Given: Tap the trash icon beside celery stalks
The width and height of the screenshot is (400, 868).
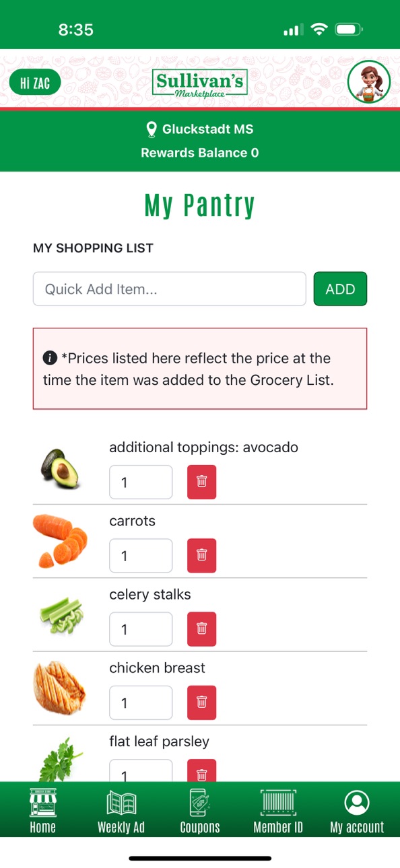Looking at the screenshot, I should pyautogui.click(x=201, y=628).
